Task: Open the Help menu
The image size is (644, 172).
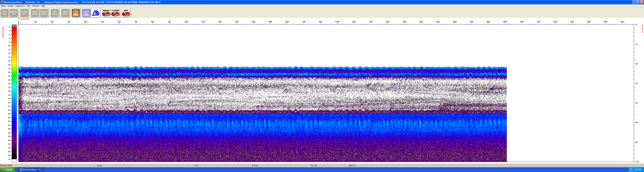Action: coord(43,6)
